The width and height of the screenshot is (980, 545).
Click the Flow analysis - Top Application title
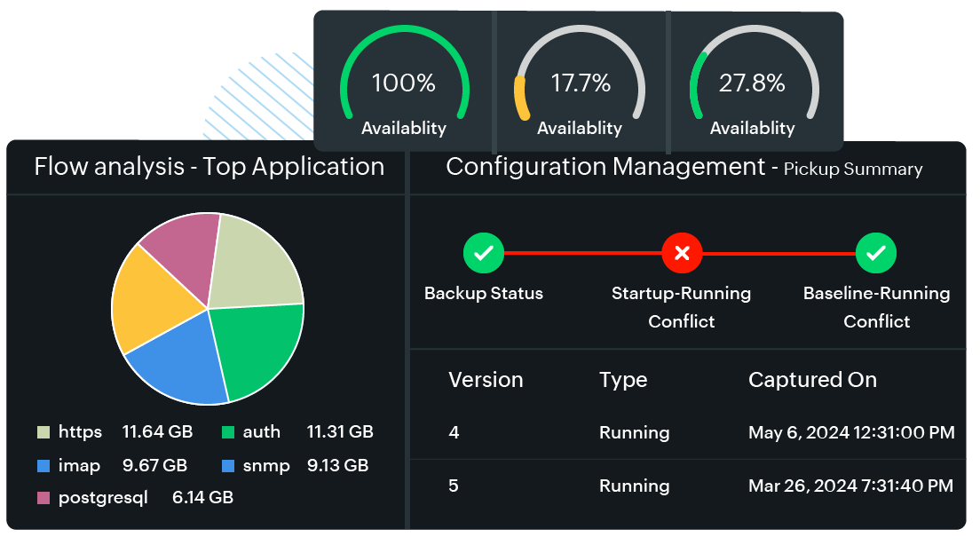pos(209,167)
